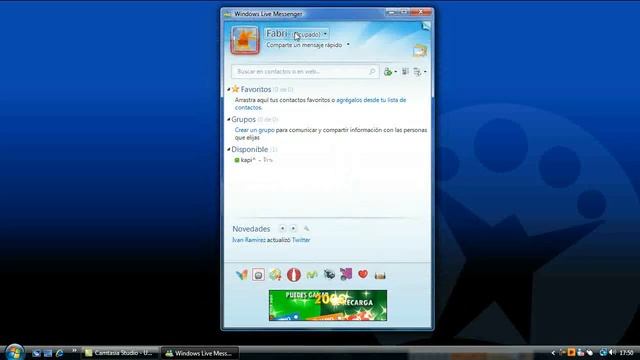
Task: Click the orange tray icon
Action: pyautogui.click(x=571, y=352)
